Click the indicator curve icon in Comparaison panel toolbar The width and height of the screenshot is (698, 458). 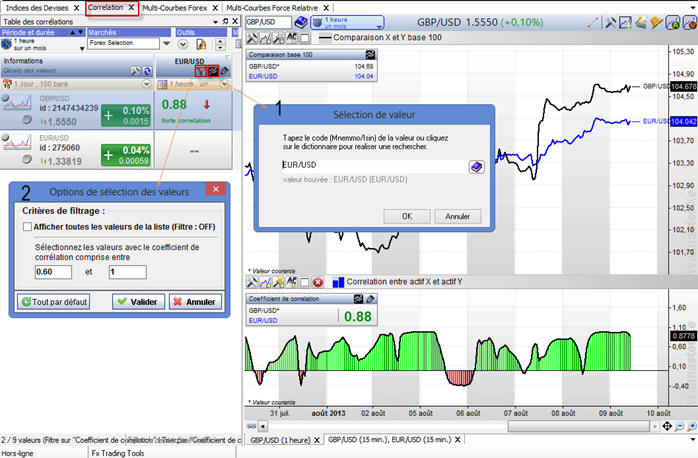[x=265, y=38]
